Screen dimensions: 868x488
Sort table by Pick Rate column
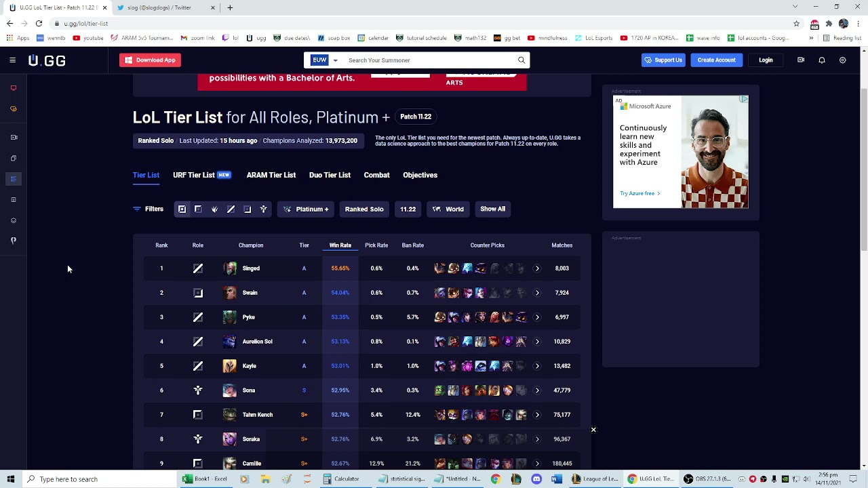tap(376, 245)
